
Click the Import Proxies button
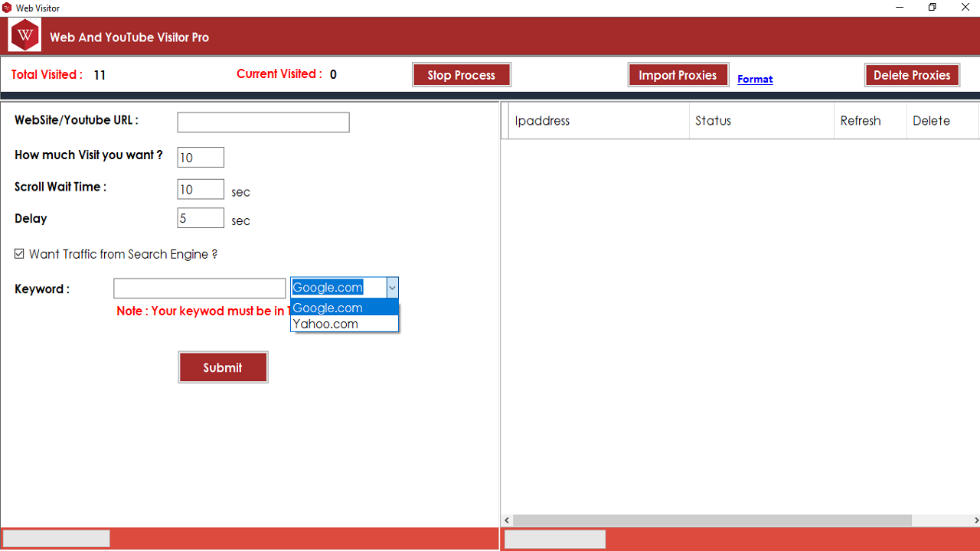point(678,75)
